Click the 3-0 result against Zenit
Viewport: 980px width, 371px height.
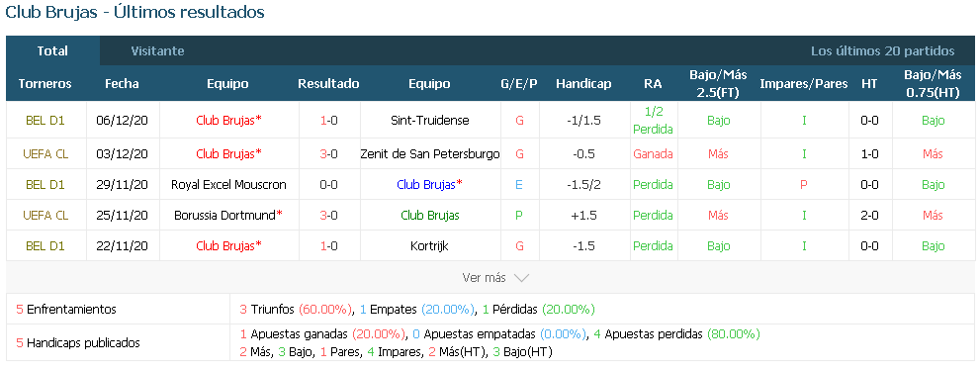pos(328,153)
